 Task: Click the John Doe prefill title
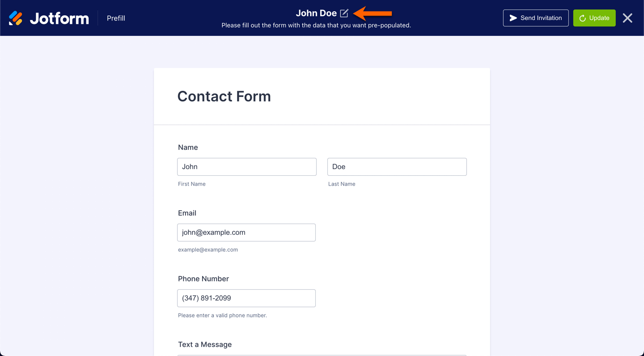click(316, 13)
